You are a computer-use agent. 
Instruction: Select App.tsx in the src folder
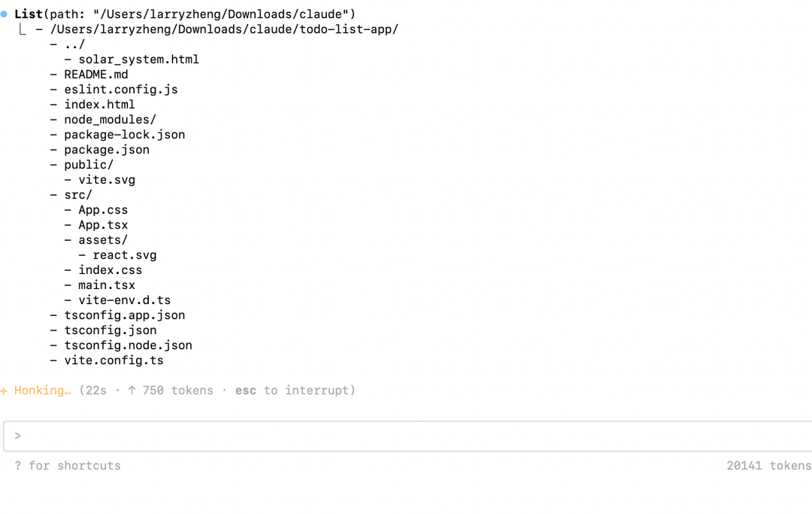pos(103,225)
